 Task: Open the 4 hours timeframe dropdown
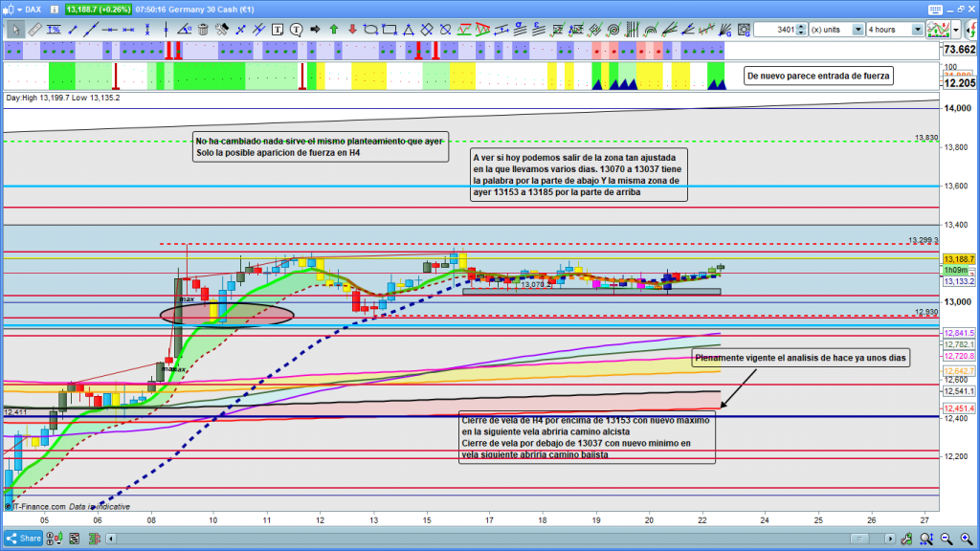(x=918, y=29)
